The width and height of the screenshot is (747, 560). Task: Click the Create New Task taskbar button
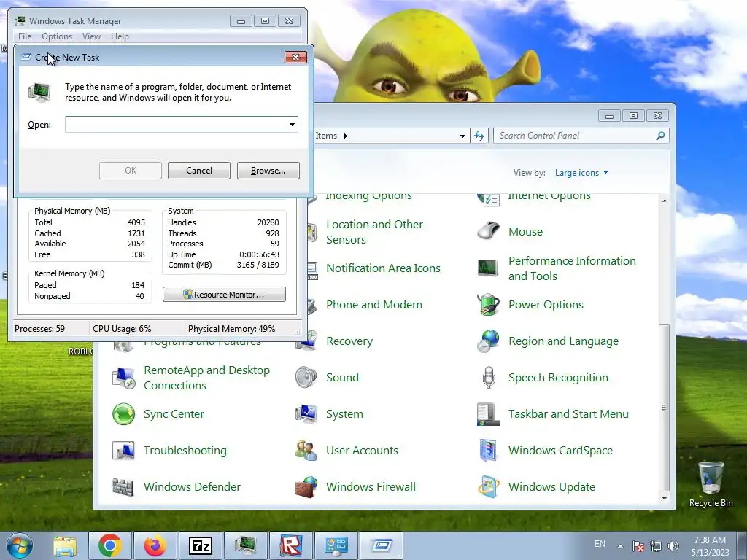pos(382,545)
